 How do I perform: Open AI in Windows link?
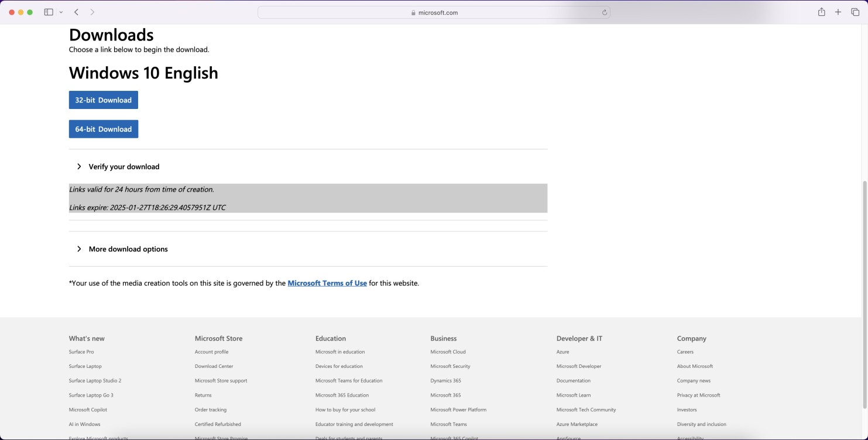click(x=85, y=424)
